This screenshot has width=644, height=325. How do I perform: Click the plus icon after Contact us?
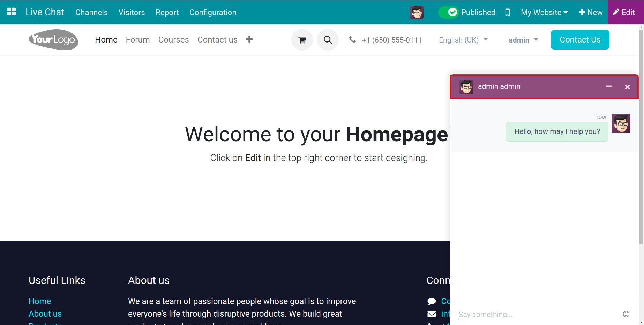tap(249, 39)
